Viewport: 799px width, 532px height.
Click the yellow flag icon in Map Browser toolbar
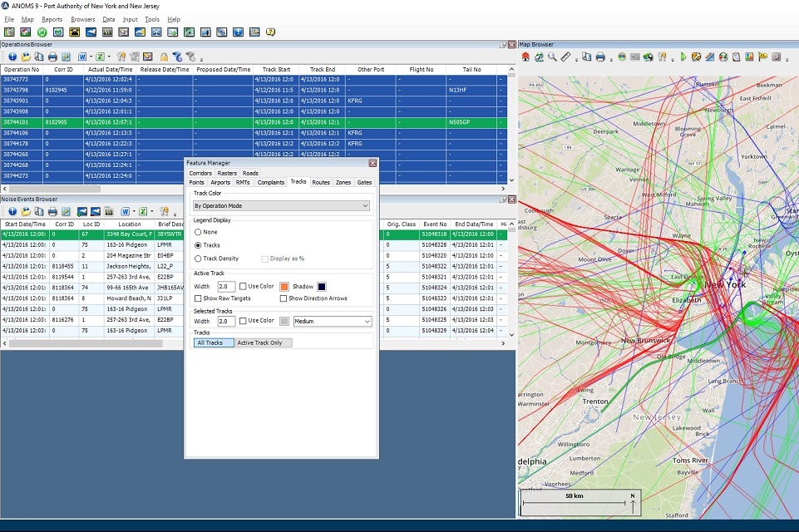762,57
